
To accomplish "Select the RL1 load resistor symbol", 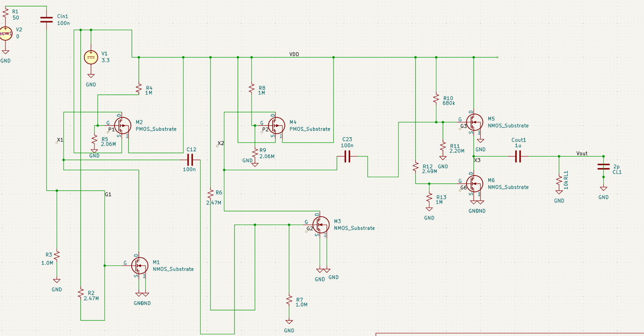I will [x=559, y=180].
